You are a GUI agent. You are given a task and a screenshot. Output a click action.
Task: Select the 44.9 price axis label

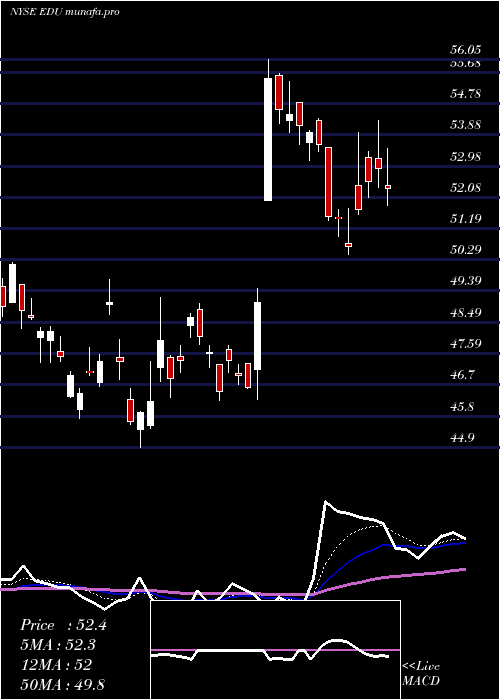click(462, 438)
